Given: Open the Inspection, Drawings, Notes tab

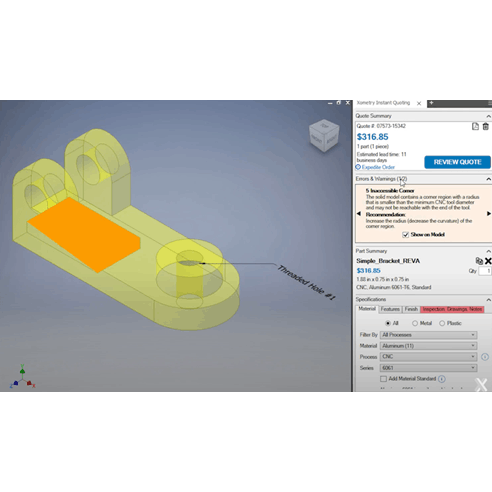Looking at the screenshot, I should click(452, 309).
